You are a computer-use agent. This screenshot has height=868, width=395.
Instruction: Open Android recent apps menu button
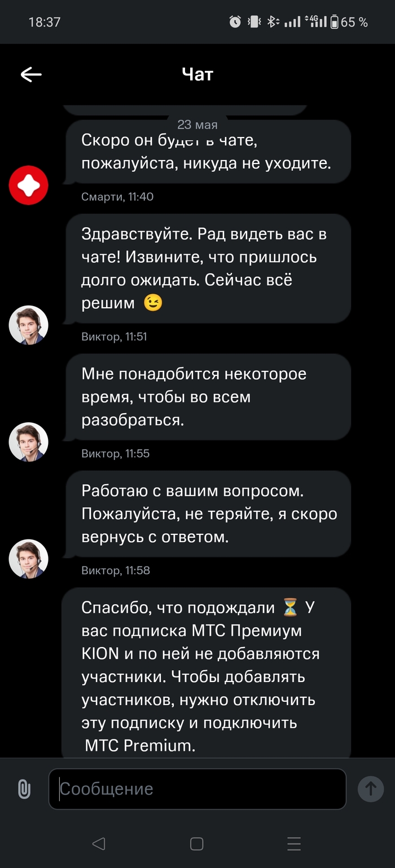click(x=293, y=843)
